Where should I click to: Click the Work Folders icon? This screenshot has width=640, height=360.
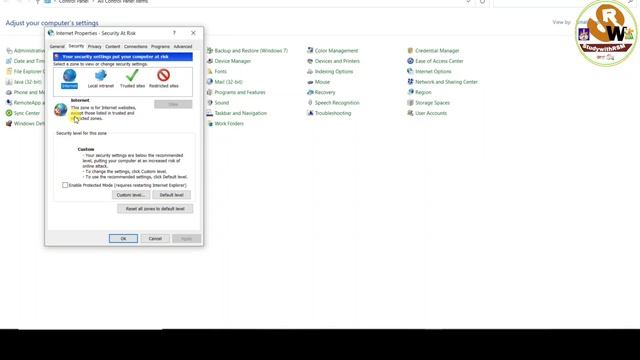coord(209,124)
